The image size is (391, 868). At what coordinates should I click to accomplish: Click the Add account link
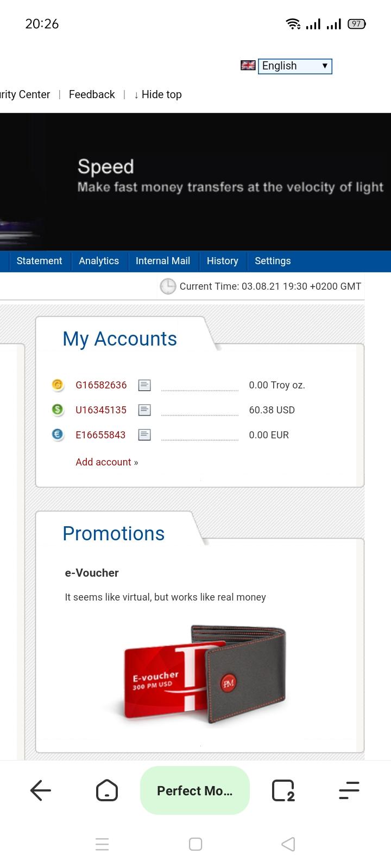coord(107,462)
